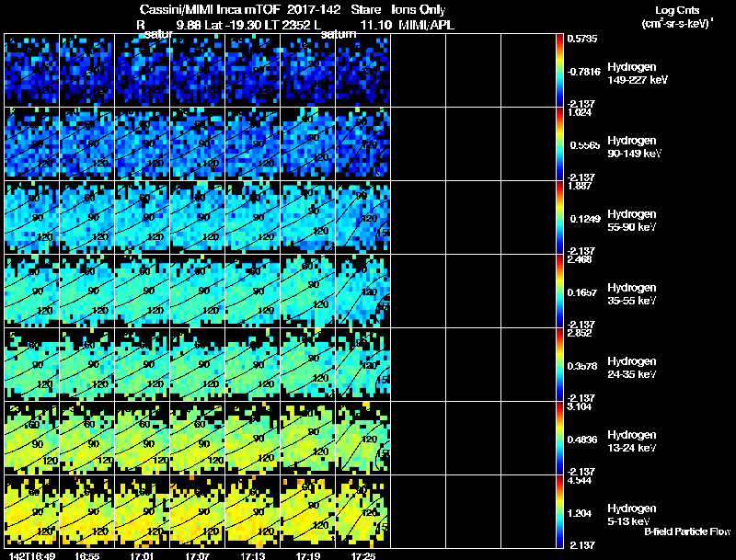The height and width of the screenshot is (560, 736).
Task: Click the Cassini/MIMI Inca mTOF title
Action: coord(210,9)
